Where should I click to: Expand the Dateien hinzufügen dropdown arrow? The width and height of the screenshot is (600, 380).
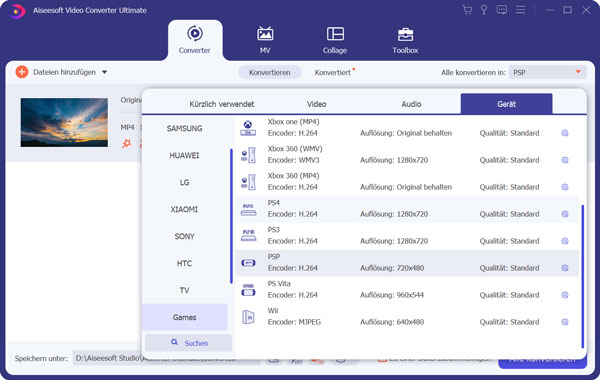[x=104, y=72]
